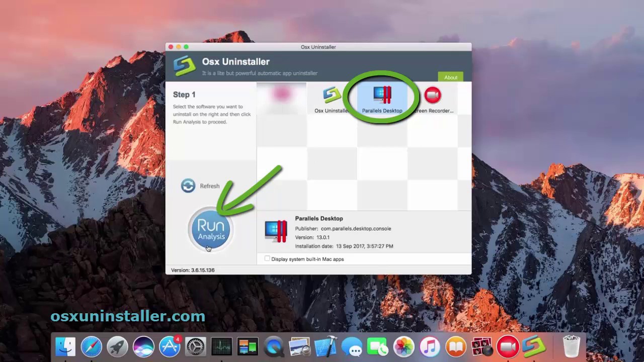The width and height of the screenshot is (644, 362).
Task: Open Photo Booth from the dock
Action: click(481, 346)
